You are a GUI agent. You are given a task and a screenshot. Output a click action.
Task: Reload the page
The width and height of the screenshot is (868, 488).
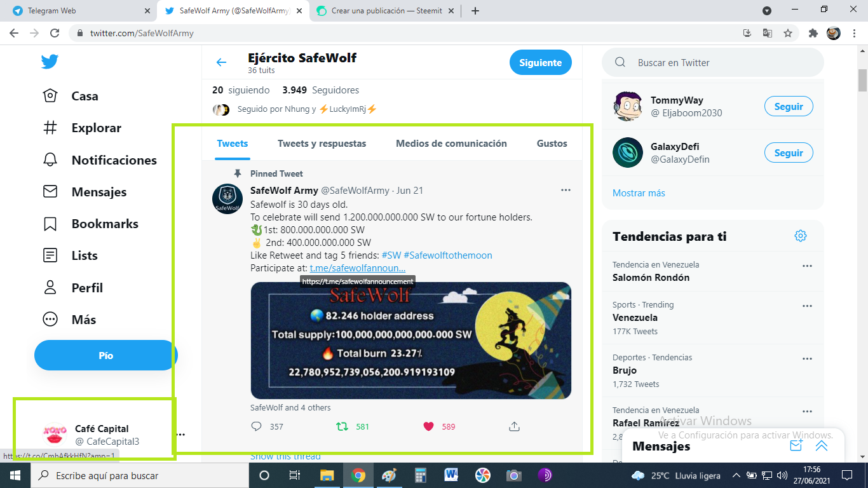click(x=55, y=33)
